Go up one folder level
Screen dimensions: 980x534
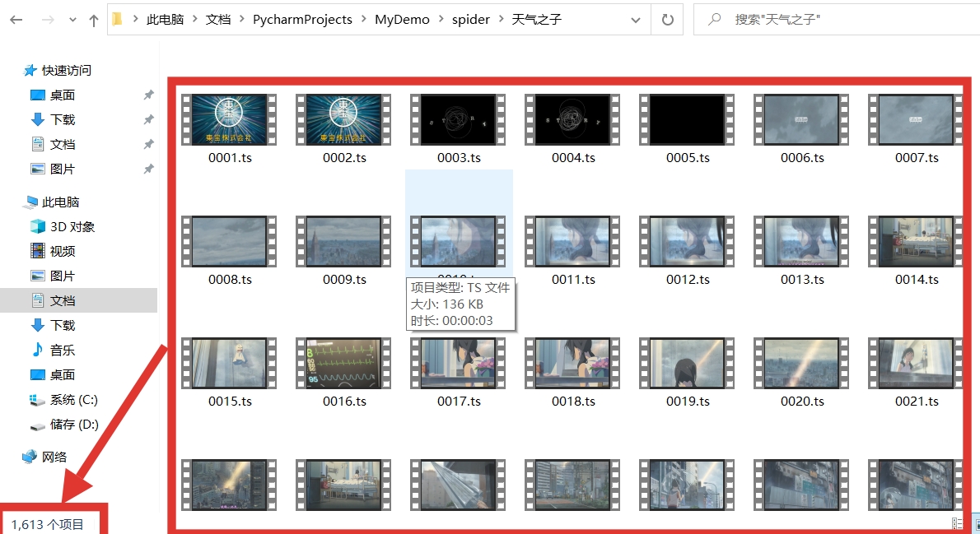coord(94,20)
